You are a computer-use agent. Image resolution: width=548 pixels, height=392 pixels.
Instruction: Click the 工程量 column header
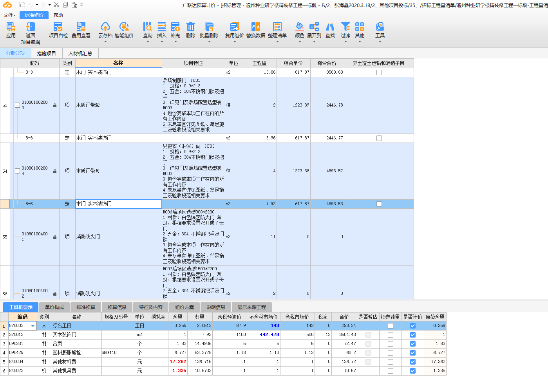[260, 63]
